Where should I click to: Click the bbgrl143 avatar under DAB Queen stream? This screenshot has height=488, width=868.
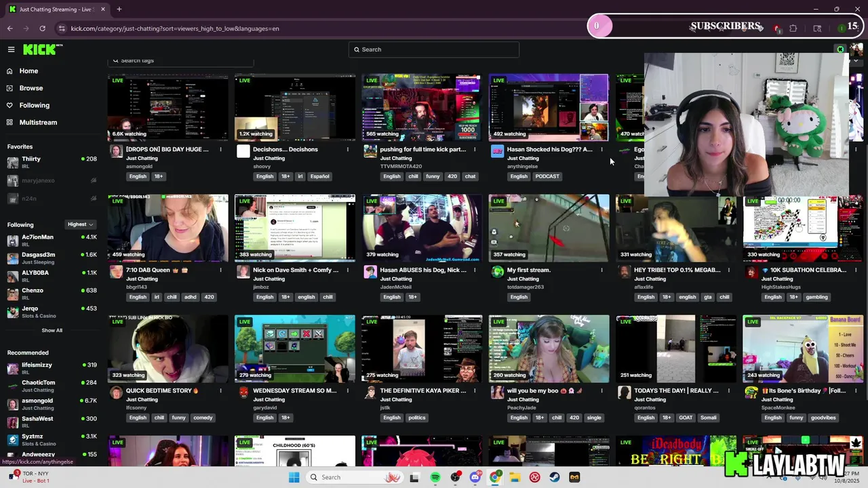point(116,272)
